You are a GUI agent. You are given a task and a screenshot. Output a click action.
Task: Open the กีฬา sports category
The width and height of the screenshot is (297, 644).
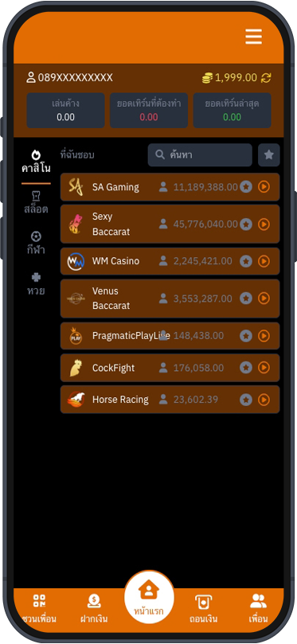[x=36, y=243]
